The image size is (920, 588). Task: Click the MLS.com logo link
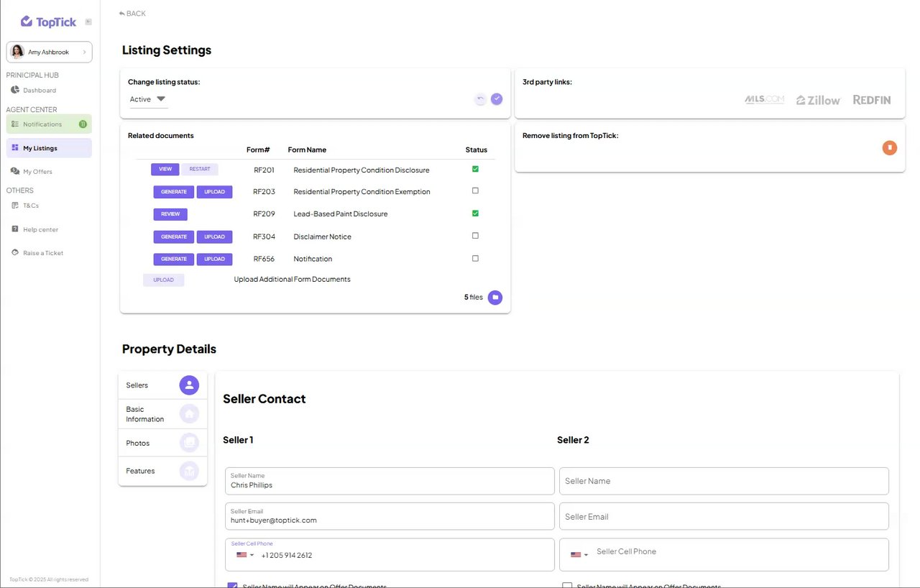click(x=764, y=100)
